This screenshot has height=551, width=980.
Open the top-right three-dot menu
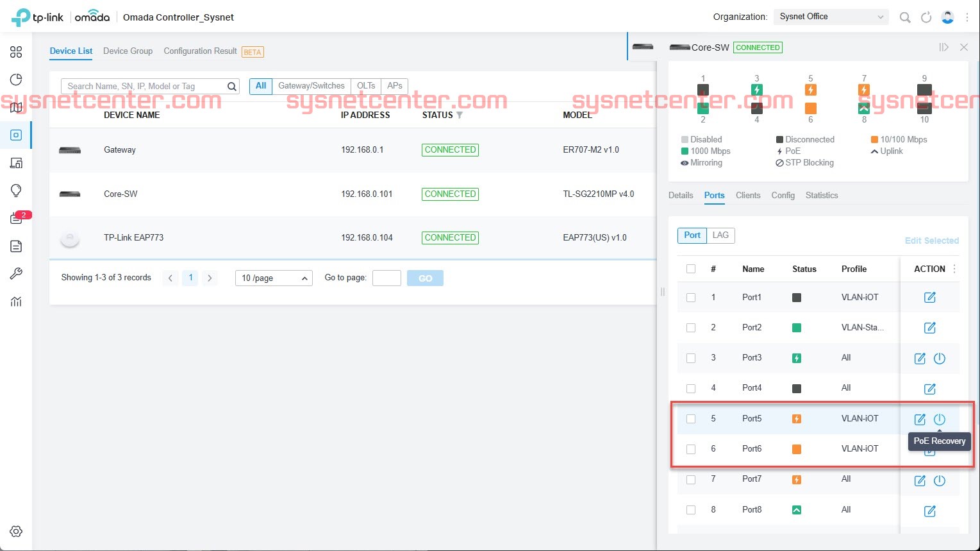pos(967,17)
